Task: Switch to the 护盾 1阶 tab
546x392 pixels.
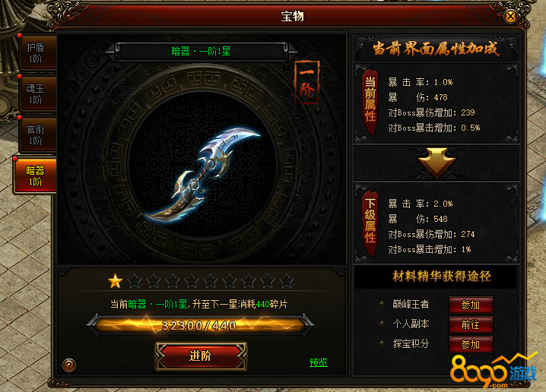Action: [35, 53]
